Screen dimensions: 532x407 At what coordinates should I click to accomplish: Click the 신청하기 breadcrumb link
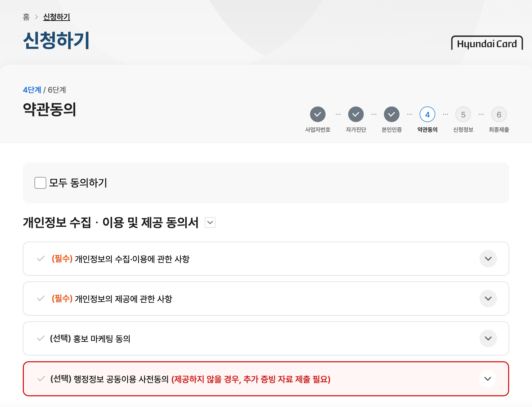click(56, 17)
